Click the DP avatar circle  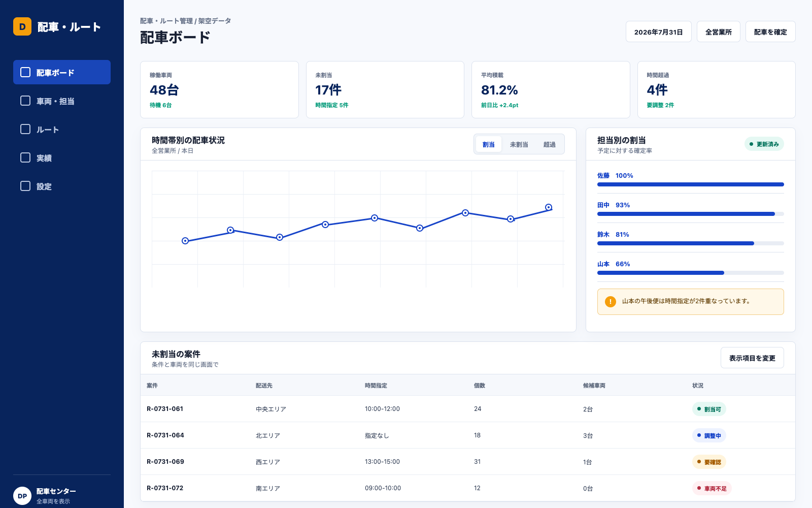click(x=22, y=496)
